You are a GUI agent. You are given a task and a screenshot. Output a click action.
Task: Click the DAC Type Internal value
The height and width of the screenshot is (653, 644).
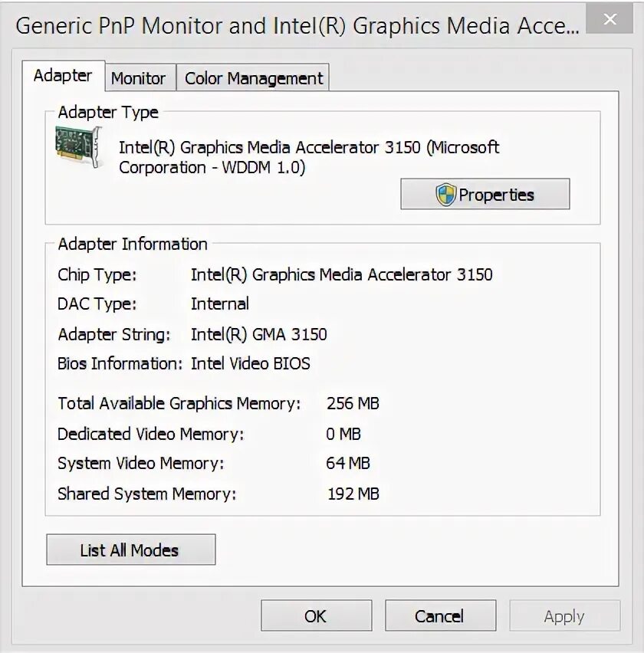tap(220, 304)
